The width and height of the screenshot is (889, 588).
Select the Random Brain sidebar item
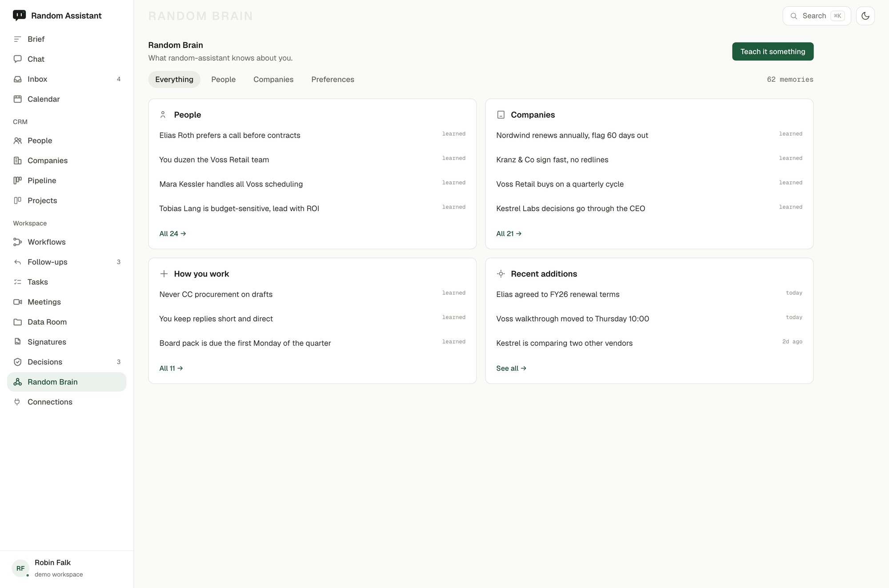(67, 382)
